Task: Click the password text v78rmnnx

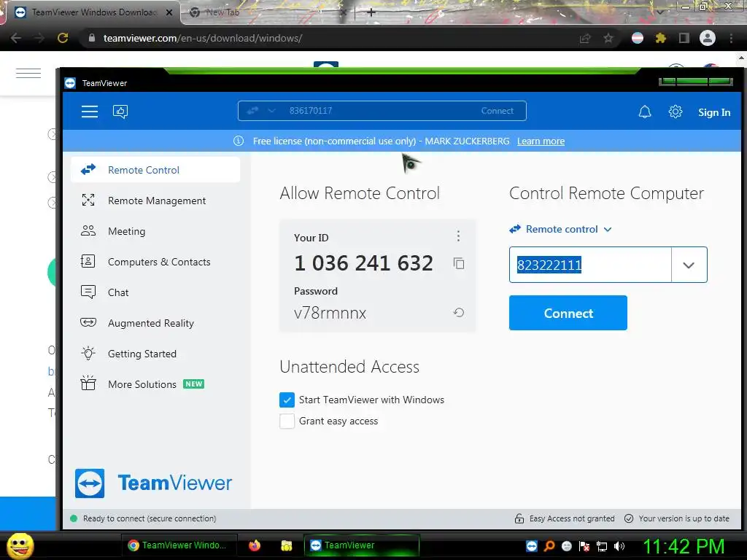Action: point(330,313)
